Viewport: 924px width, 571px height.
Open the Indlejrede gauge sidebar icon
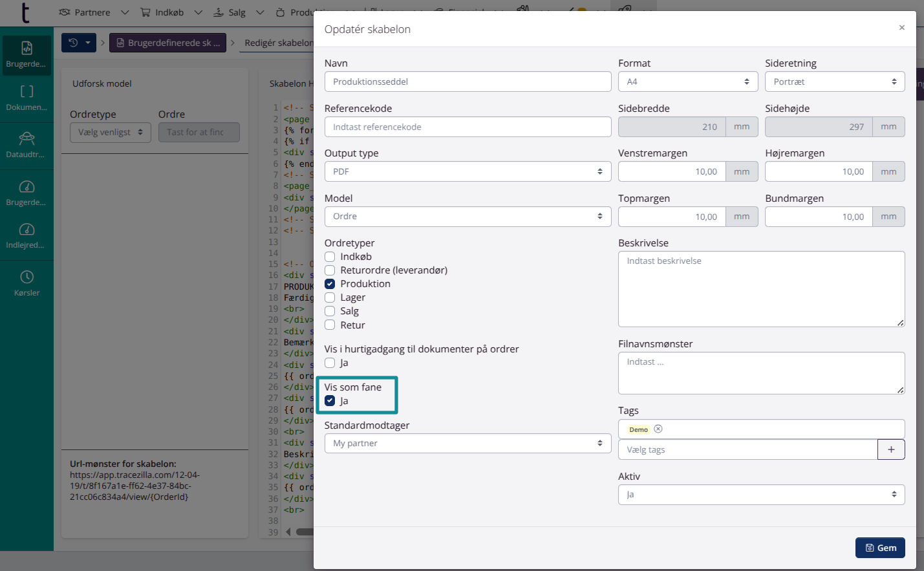(27, 235)
